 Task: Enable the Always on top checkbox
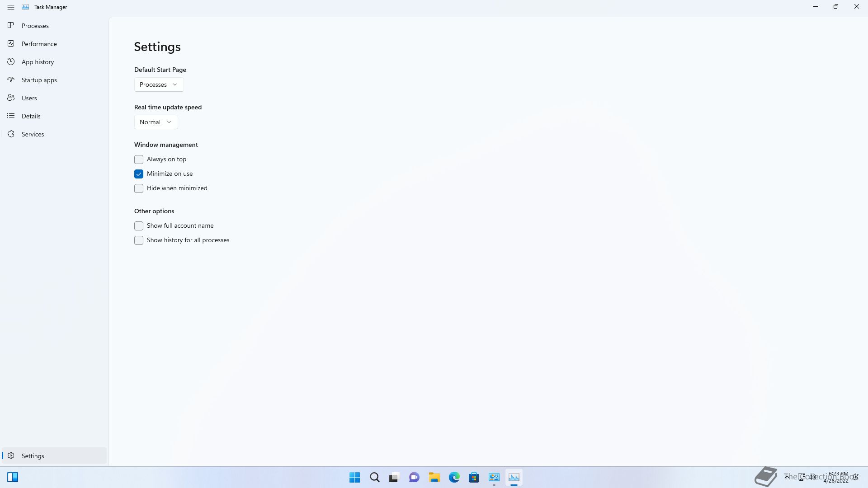[x=139, y=160]
